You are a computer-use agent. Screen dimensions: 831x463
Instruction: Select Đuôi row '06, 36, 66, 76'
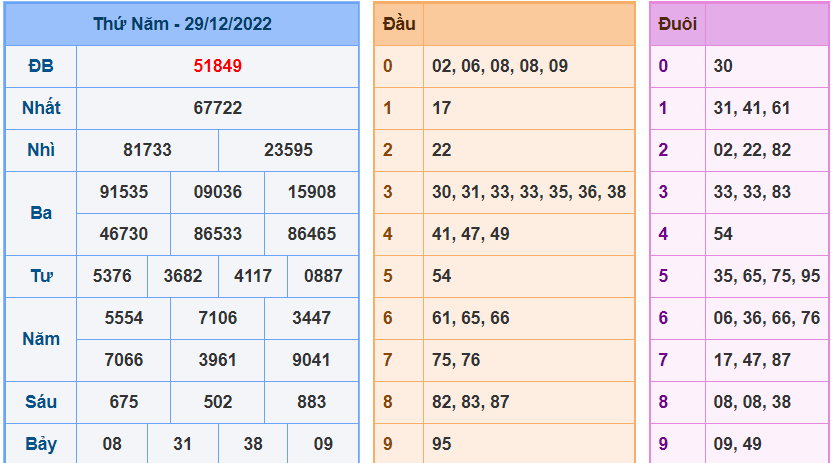pyautogui.click(x=767, y=318)
